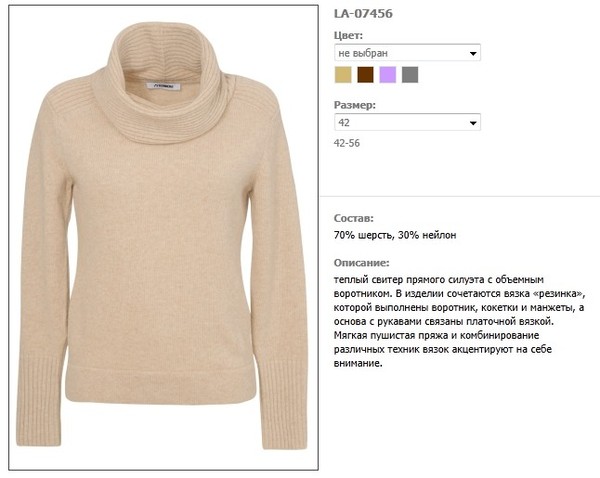Viewport: 600px width, 478px height.
Task: Click the Размер label
Action: (355, 105)
